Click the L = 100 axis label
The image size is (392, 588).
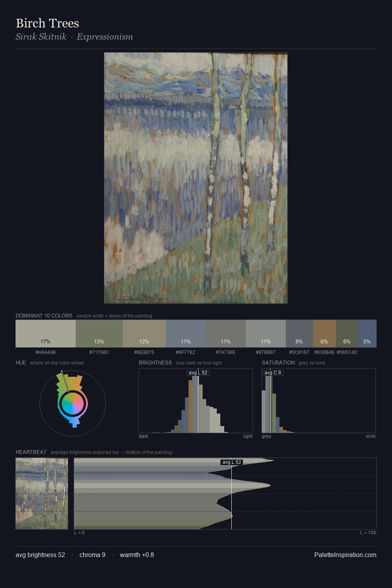[368, 533]
